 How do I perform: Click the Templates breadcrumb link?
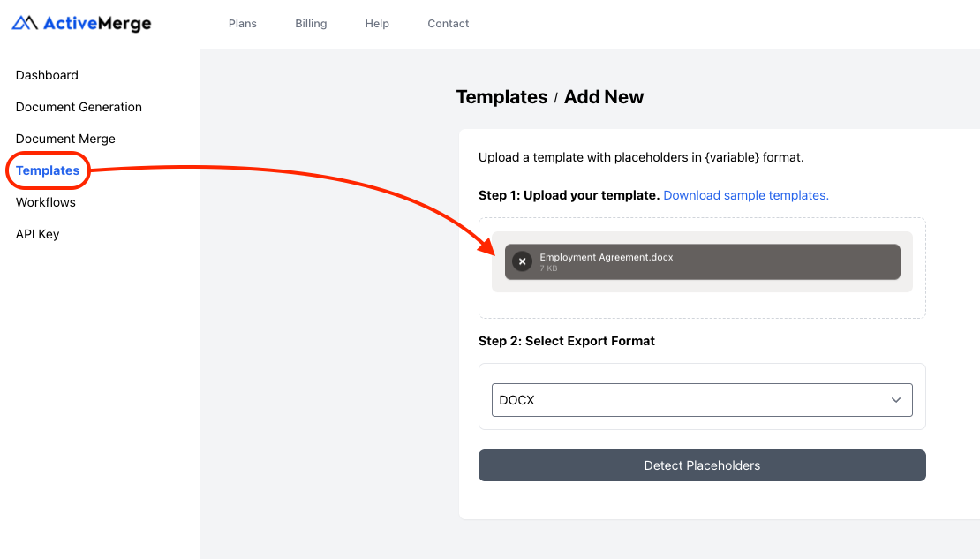pyautogui.click(x=501, y=96)
